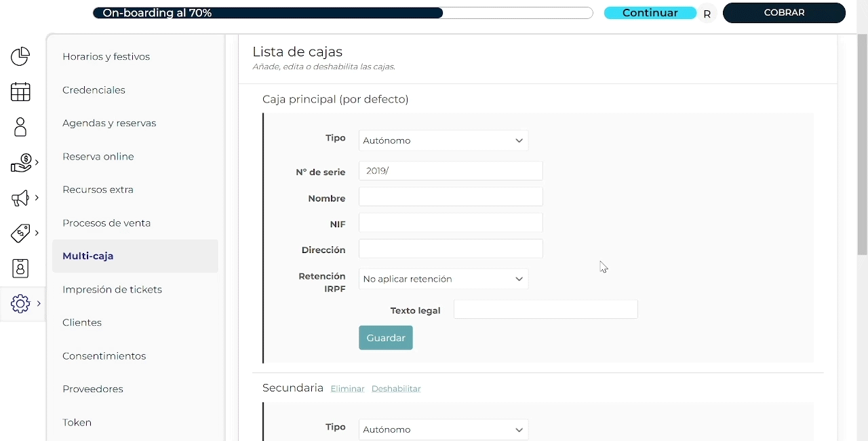This screenshot has width=868, height=441.
Task: Click the employee badge icon in sidebar
Action: [x=20, y=268]
